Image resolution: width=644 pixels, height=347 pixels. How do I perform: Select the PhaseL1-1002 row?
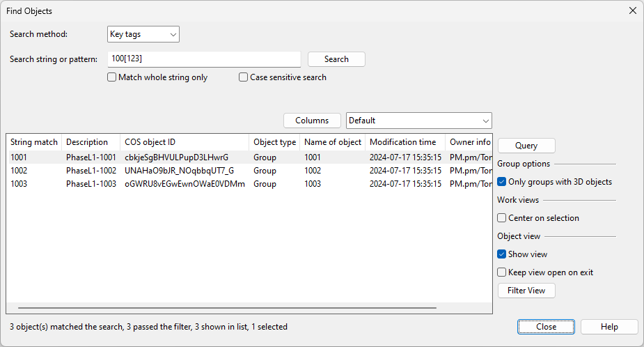[x=91, y=171]
